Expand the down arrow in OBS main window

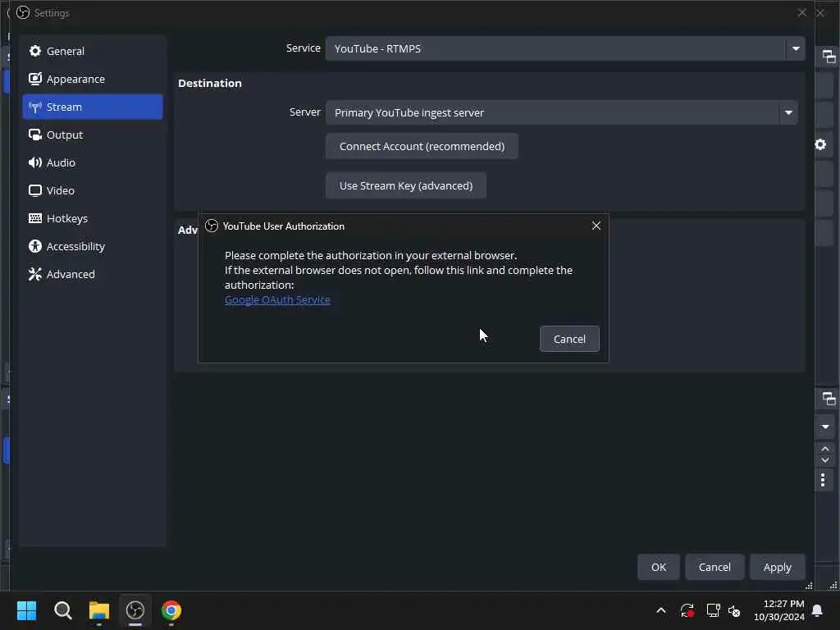tap(825, 427)
